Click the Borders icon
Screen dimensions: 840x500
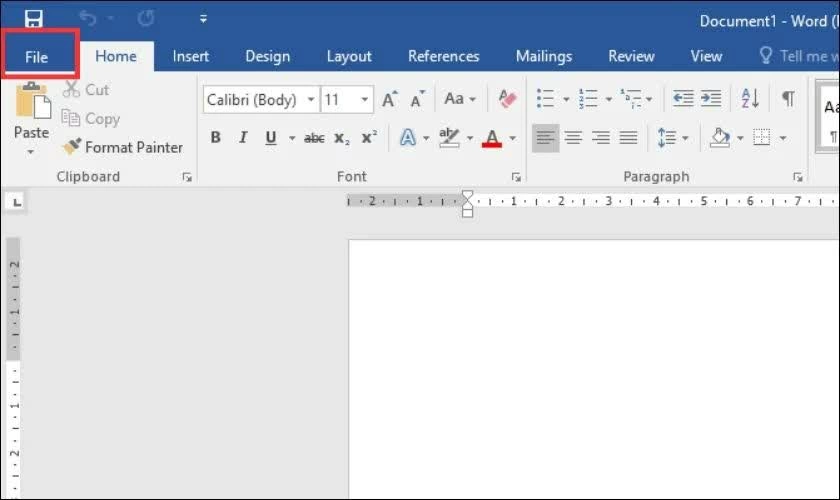(x=762, y=138)
